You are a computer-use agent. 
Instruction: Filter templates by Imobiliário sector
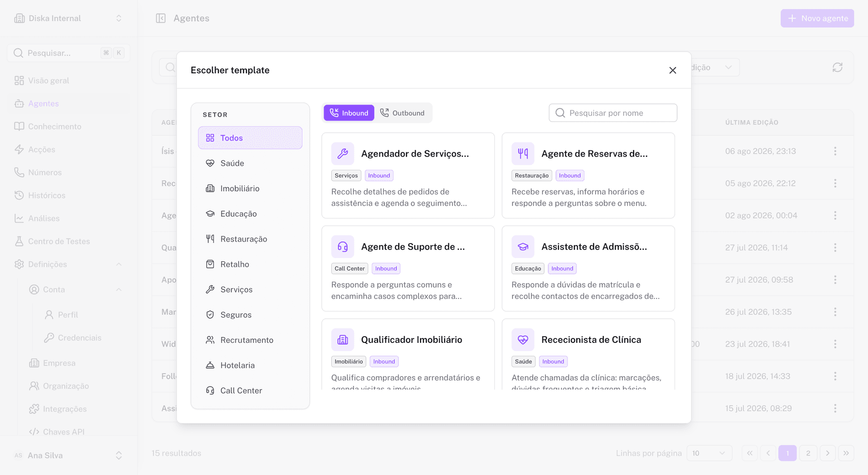pos(250,189)
